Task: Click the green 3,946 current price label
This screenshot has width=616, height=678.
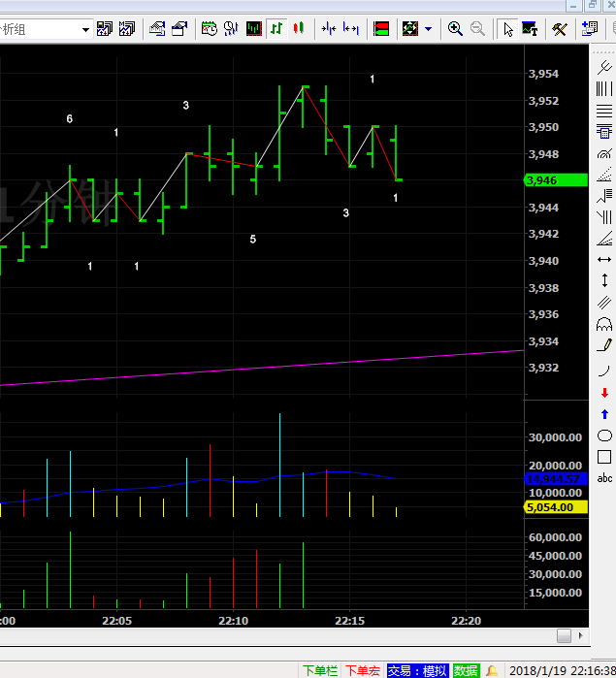Action: coord(556,180)
